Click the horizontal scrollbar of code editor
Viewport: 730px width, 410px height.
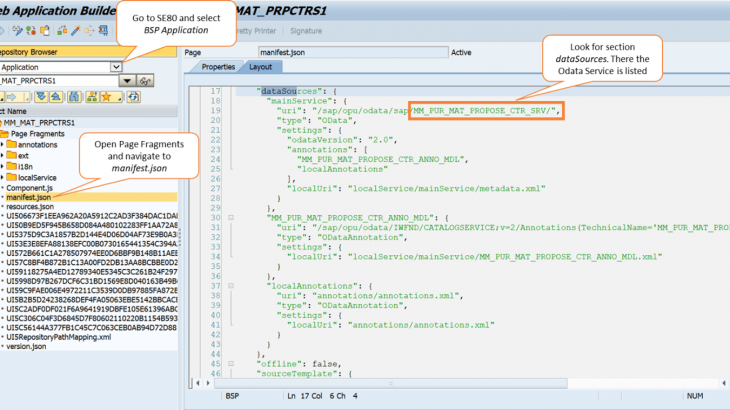(391, 383)
